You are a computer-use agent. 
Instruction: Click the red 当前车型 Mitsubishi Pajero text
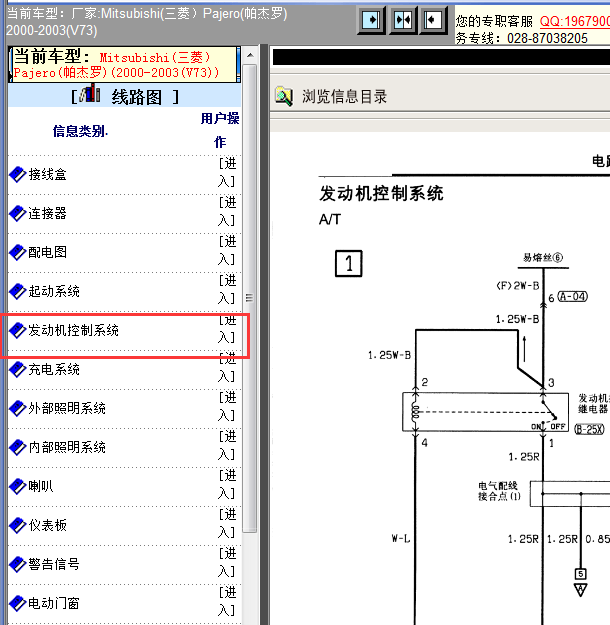coord(116,65)
